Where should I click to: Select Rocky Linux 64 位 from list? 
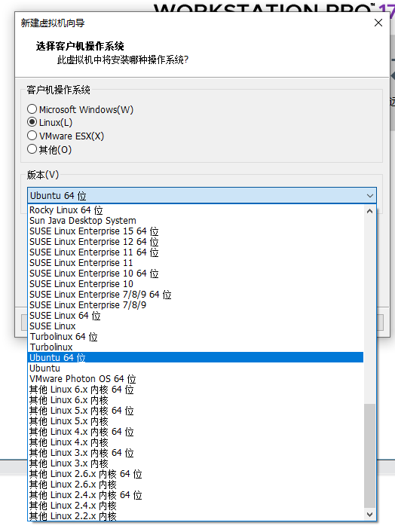coord(196,210)
